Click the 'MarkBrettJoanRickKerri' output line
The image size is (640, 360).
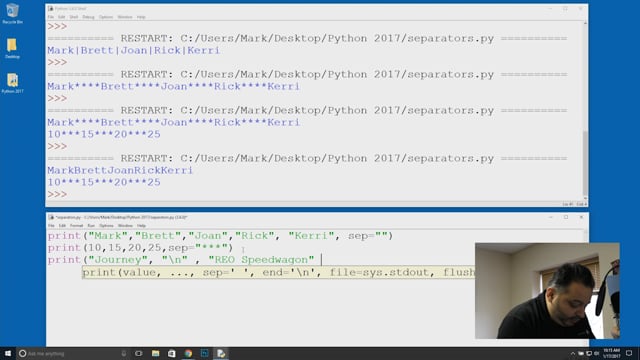click(120, 170)
